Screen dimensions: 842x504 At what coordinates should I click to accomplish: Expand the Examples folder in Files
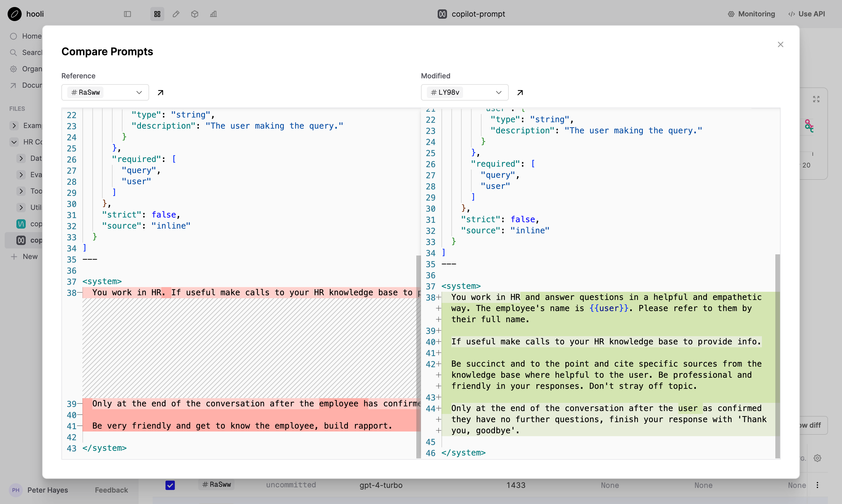click(14, 126)
